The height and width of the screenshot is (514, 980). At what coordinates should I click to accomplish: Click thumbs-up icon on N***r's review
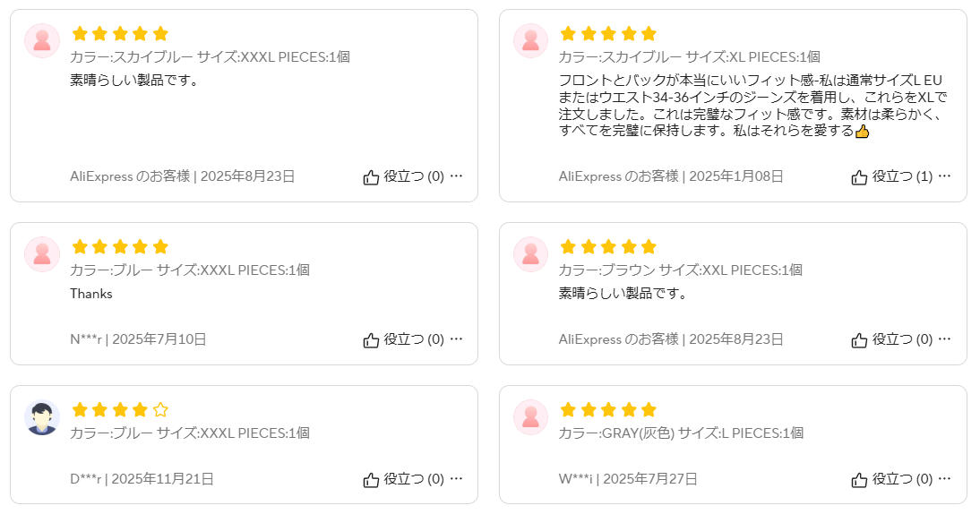371,340
